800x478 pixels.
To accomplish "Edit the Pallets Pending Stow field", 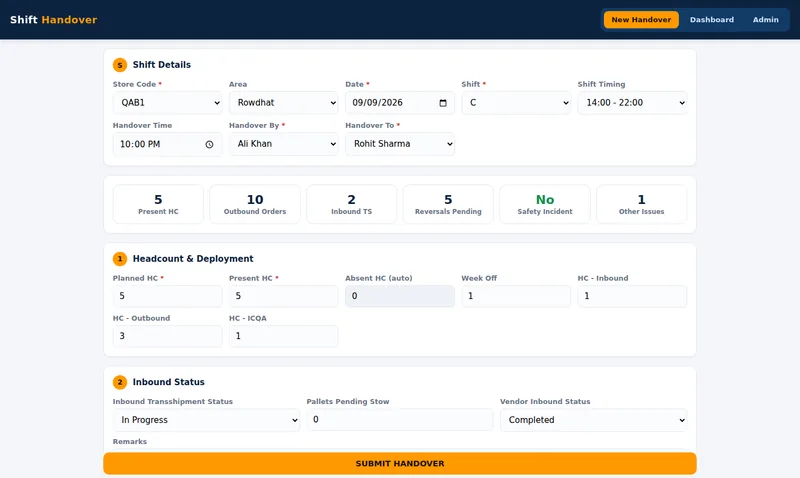I will (399, 419).
